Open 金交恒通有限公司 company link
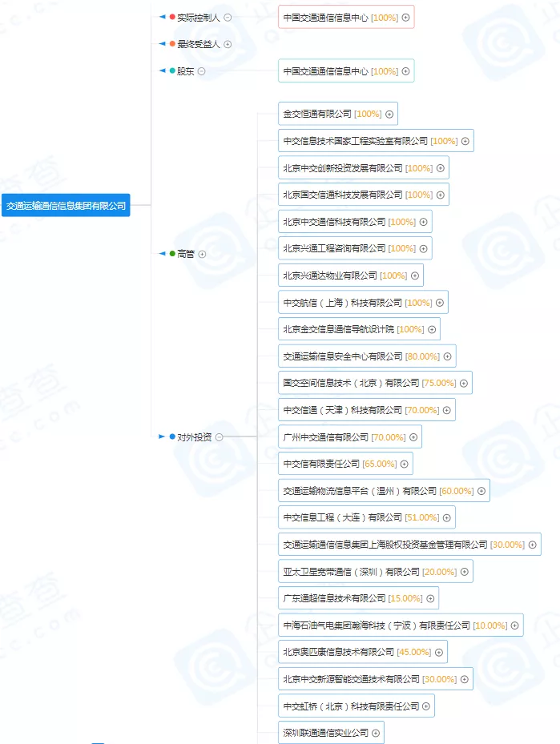Viewport: 560px width, 744px height. pyautogui.click(x=317, y=114)
